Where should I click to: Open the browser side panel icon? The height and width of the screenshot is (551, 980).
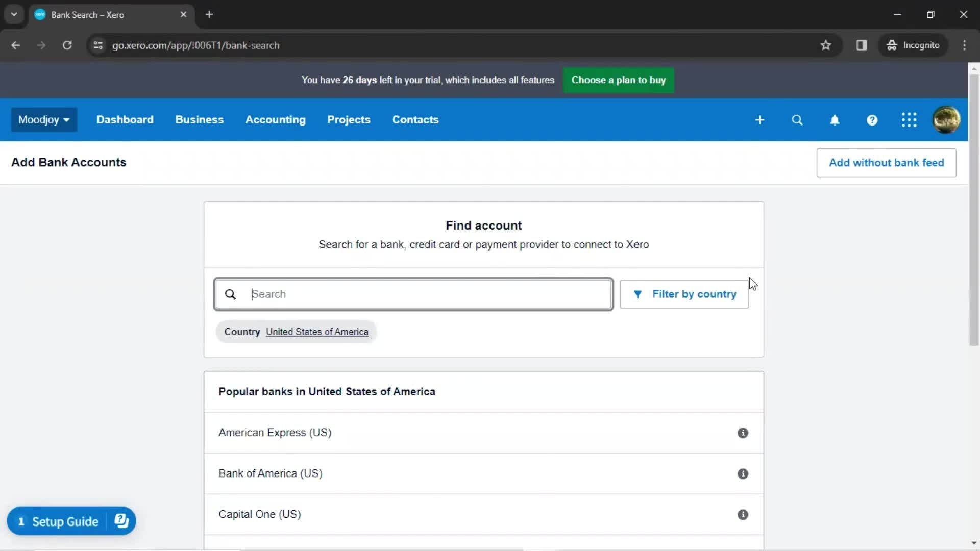862,45
